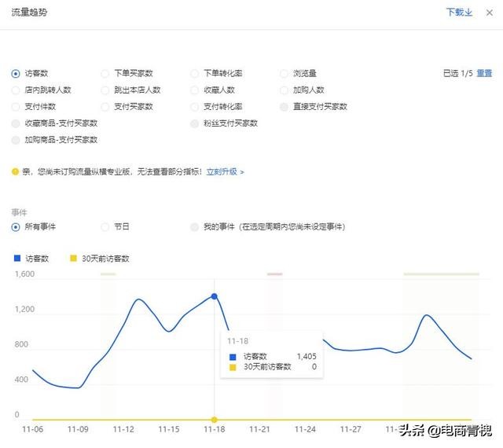503x448 pixels.
Task: Click the yellow 11-18 baseline data point
Action: [215, 420]
